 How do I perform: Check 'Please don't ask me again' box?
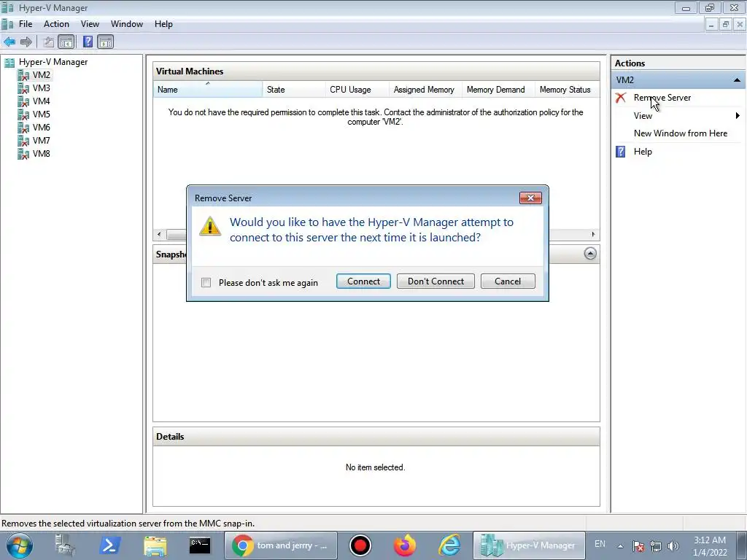206,283
